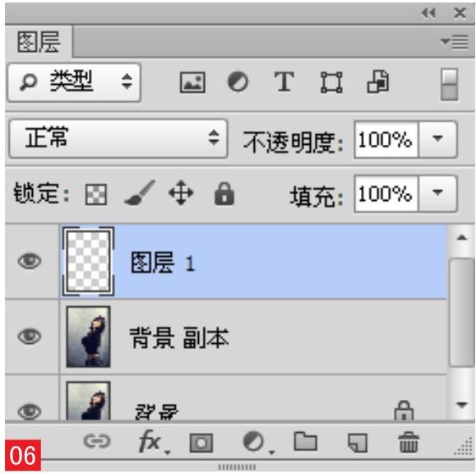Filter for smart objects icon
The height and width of the screenshot is (474, 476).
pos(378,81)
